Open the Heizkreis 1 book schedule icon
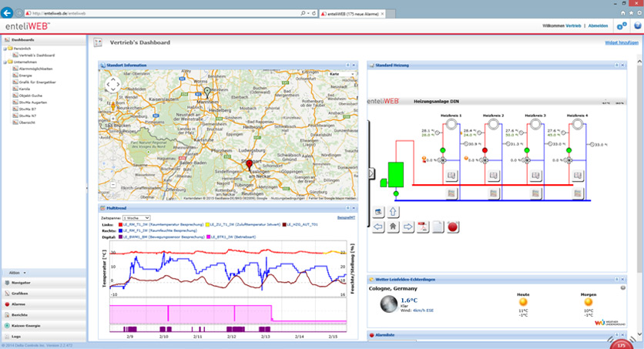 451,176
